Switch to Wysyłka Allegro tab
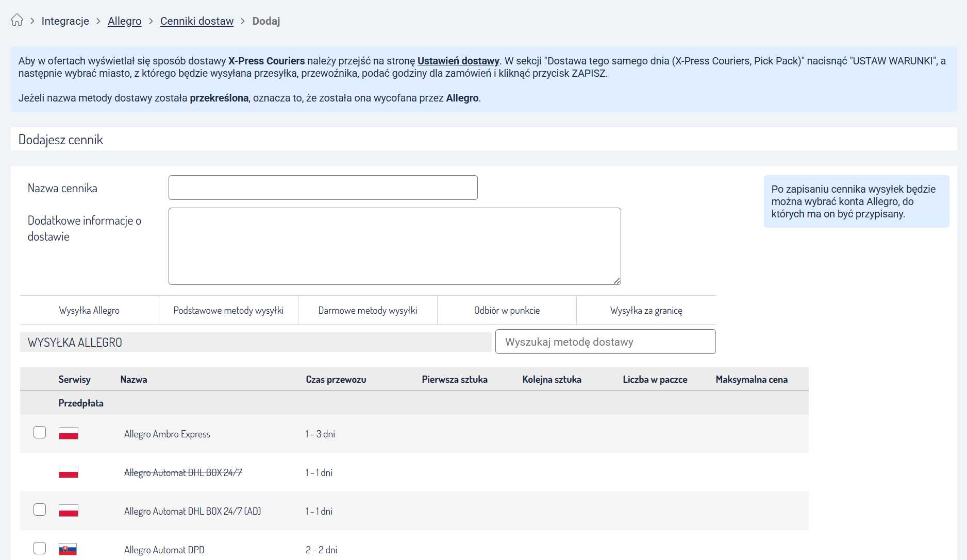 [89, 310]
